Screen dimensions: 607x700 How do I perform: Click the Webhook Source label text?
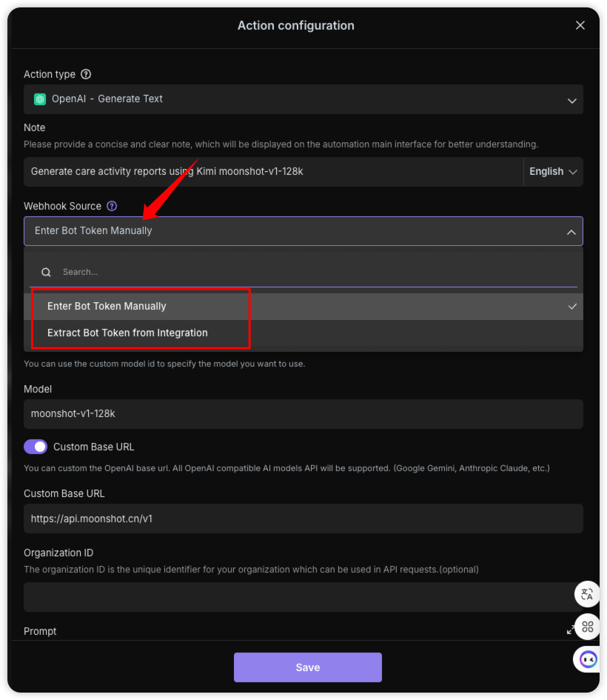[x=62, y=206]
